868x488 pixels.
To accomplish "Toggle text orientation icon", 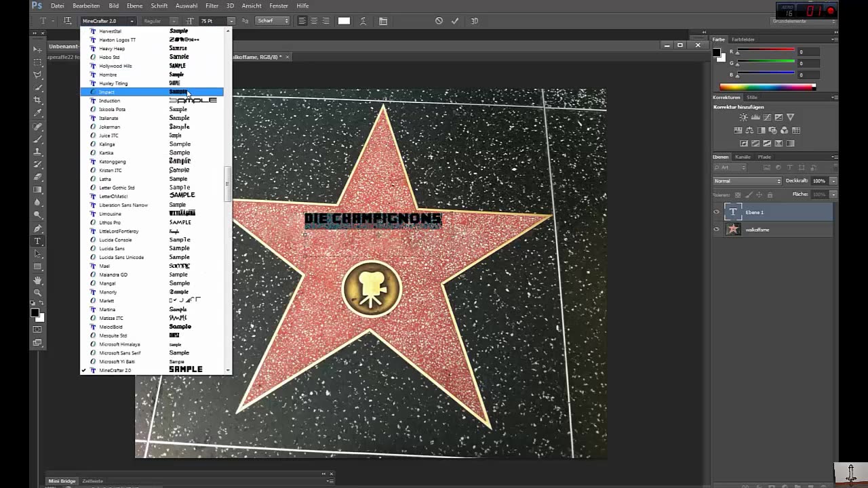I will (68, 21).
